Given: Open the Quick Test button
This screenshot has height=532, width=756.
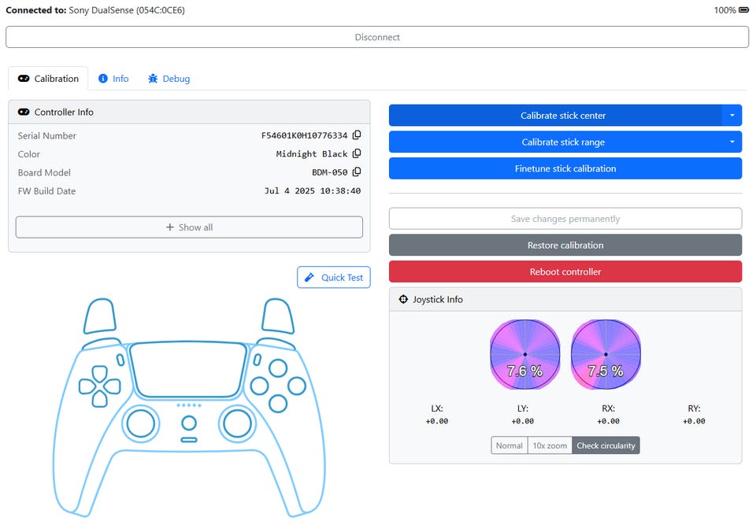Looking at the screenshot, I should (x=334, y=277).
